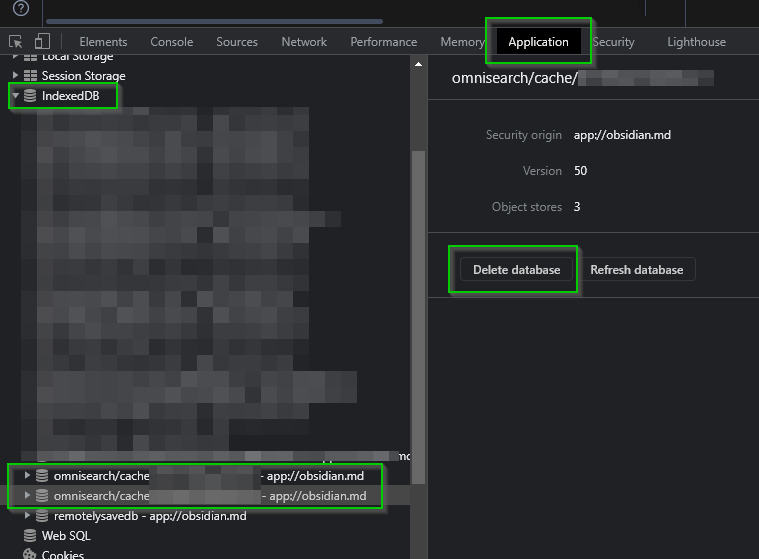Click the Delete database button
This screenshot has height=559, width=759.
coord(516,270)
